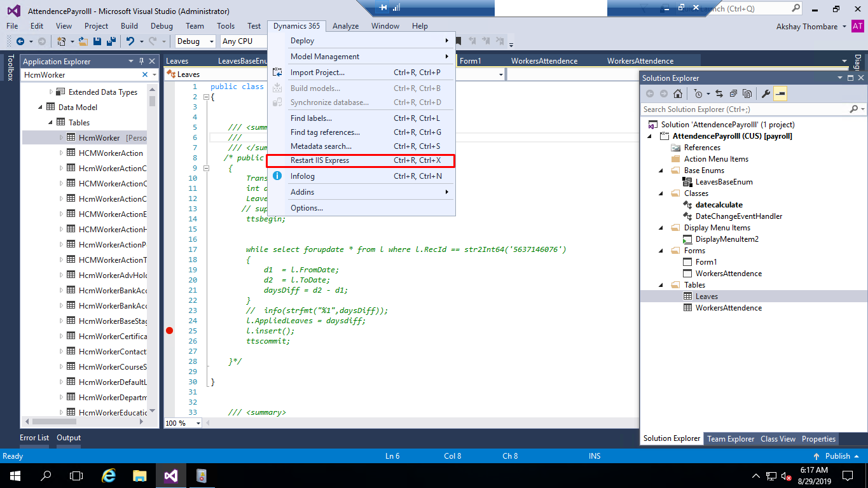Toggle the breakpoint on line 25
Screen dimensions: 868x488
click(169, 331)
